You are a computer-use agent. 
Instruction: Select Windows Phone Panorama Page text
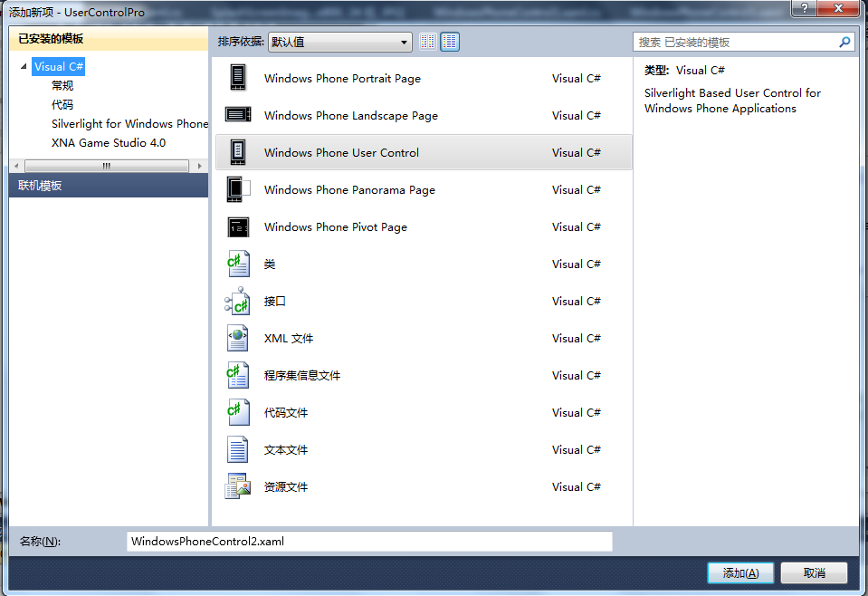coord(350,189)
